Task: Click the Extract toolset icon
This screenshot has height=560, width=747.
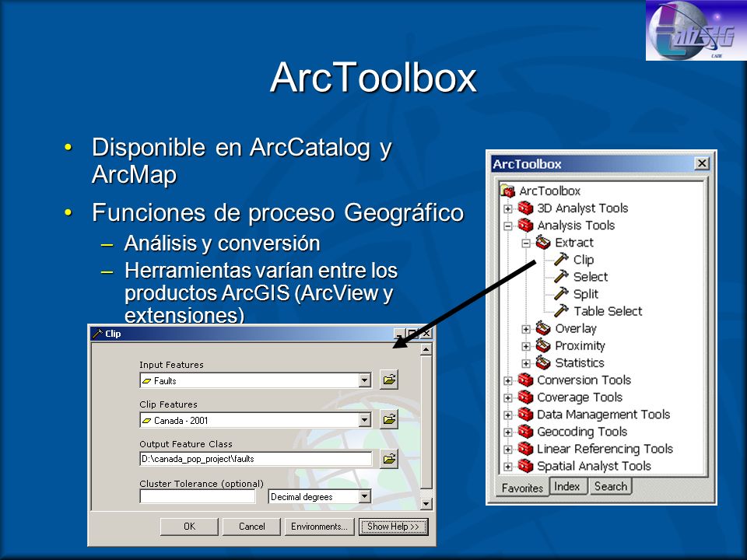Action: click(543, 243)
